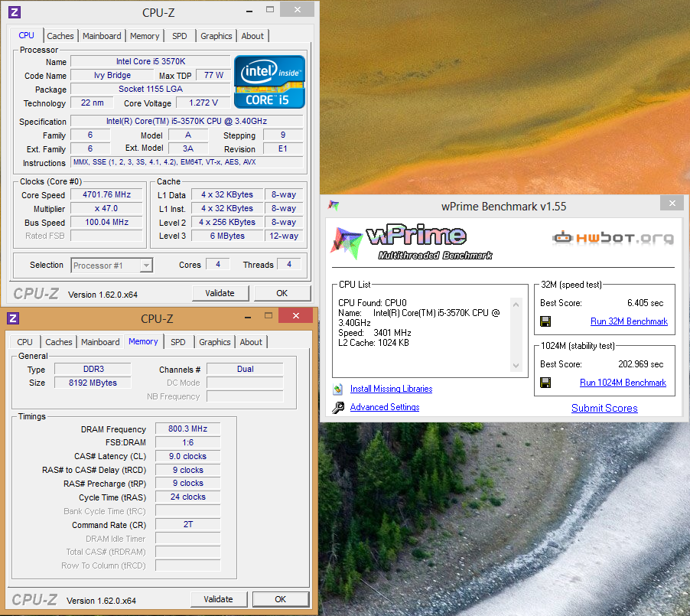This screenshot has height=616, width=690.
Task: Click the Command Rate value 2T
Action: (188, 524)
